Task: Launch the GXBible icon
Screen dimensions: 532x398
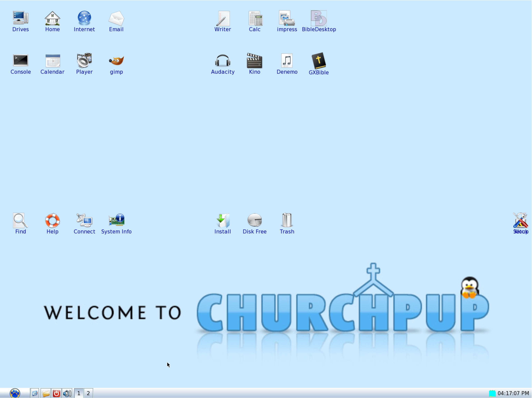Action: 319,61
